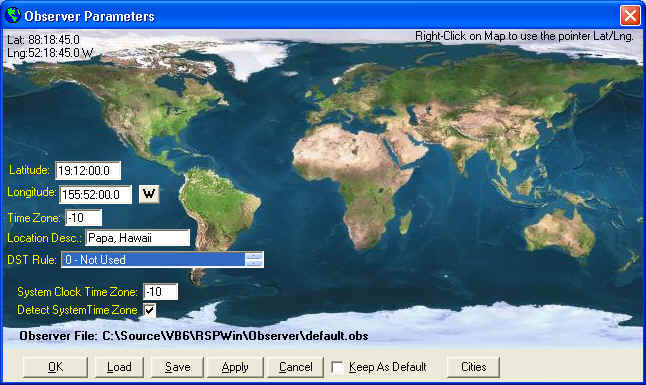
Task: Edit the Location Desc. text box
Action: tap(138, 238)
